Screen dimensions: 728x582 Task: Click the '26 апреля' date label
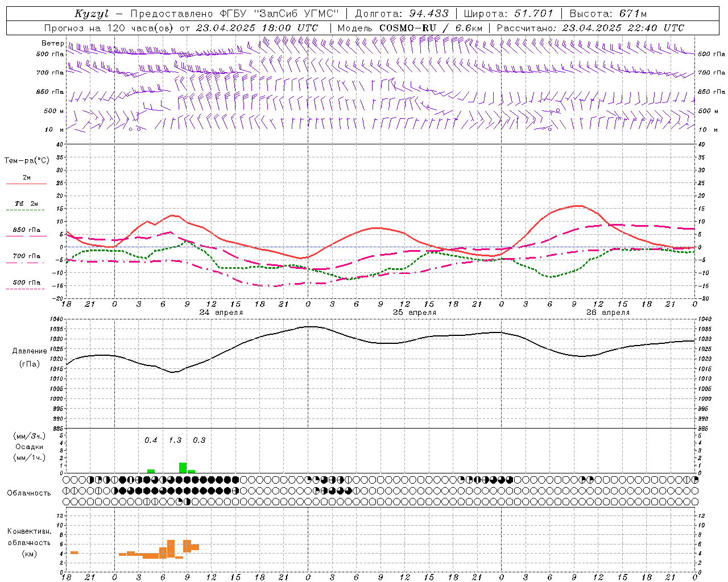608,313
